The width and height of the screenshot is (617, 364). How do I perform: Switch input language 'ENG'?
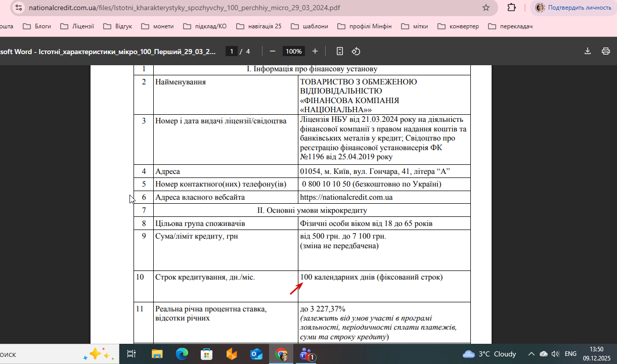[570, 354]
